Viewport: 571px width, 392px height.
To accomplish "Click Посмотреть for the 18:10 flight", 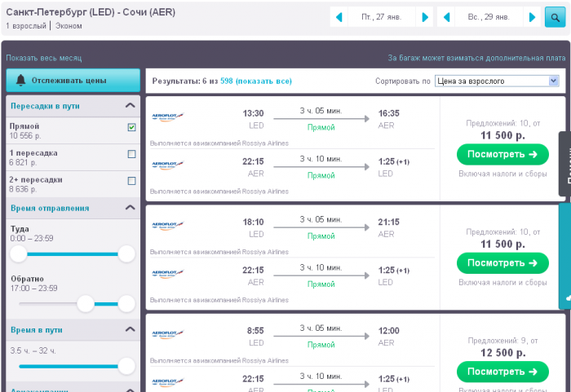I will pyautogui.click(x=502, y=262).
